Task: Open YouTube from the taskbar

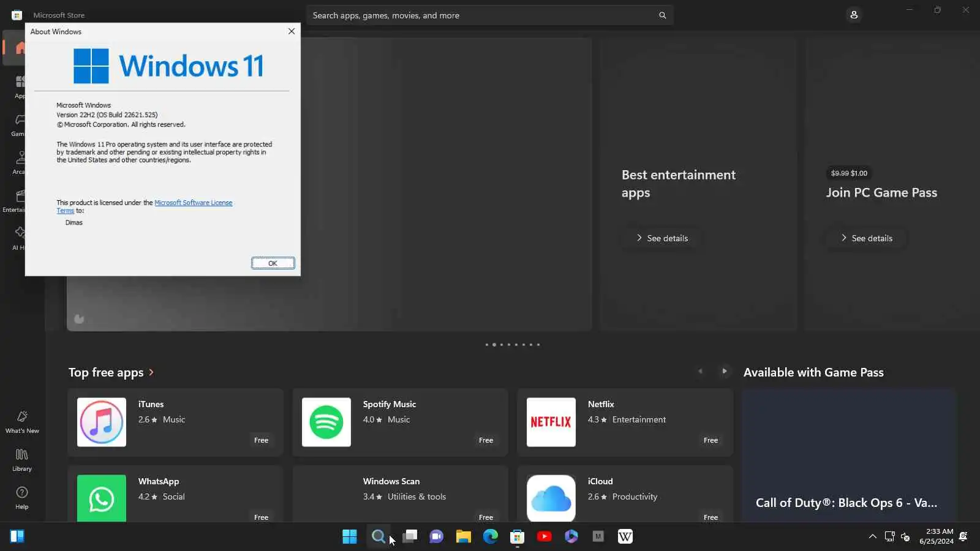Action: click(545, 536)
